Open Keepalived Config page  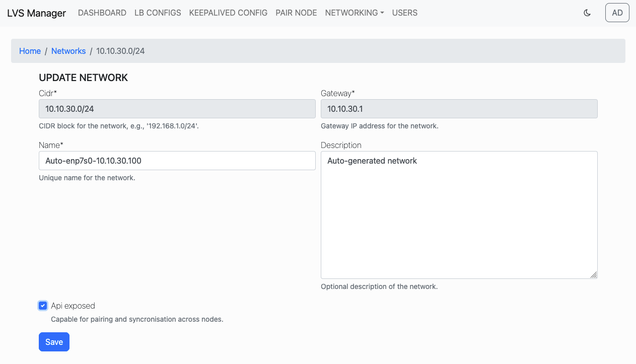coord(228,13)
